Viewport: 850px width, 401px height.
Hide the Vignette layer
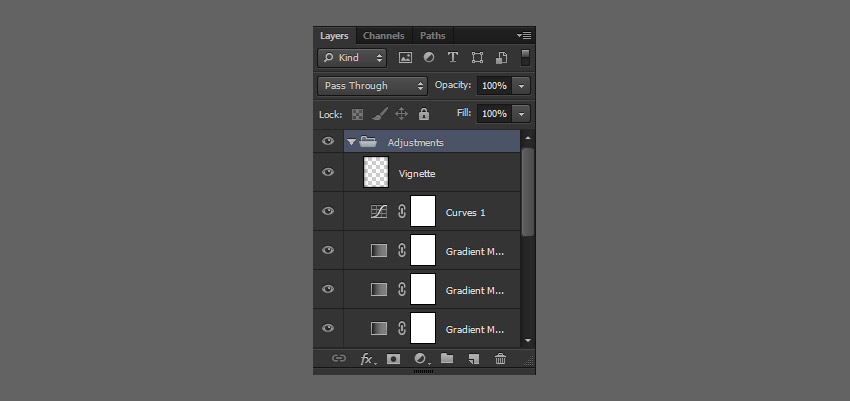pyautogui.click(x=328, y=172)
